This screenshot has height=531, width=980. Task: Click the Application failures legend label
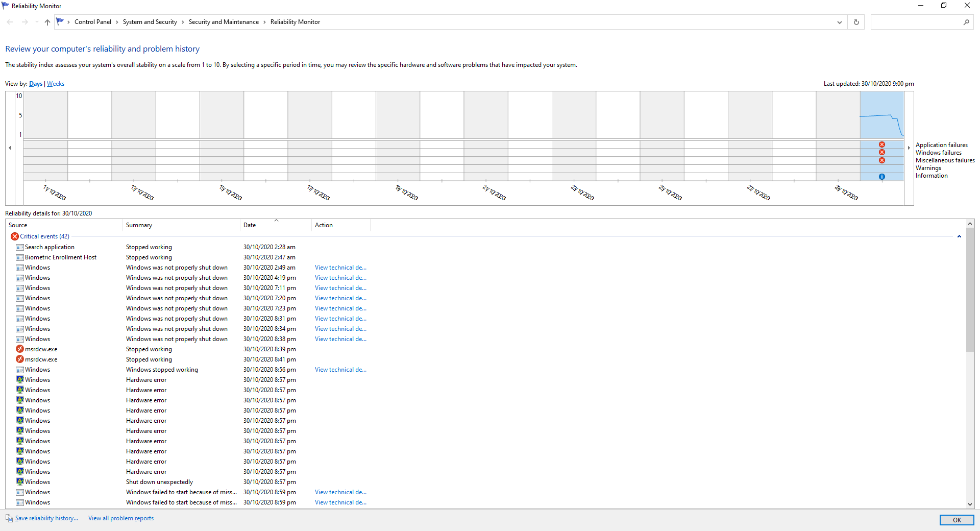coord(941,145)
